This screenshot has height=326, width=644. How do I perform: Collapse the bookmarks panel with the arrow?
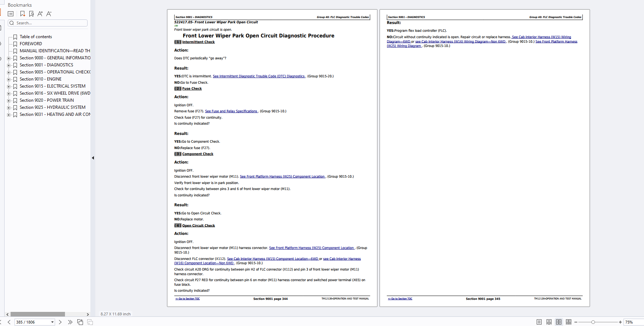(93, 158)
